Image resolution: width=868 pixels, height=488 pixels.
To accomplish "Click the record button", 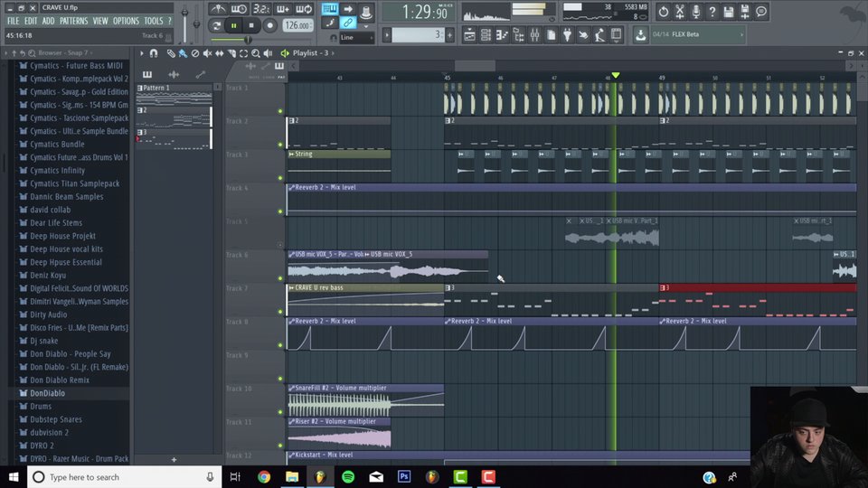I will tap(270, 25).
